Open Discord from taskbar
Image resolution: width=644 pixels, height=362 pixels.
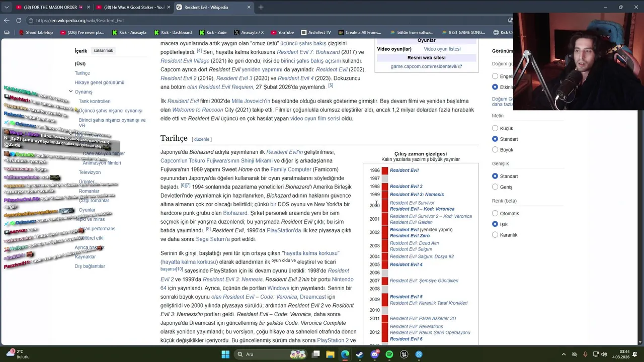[x=374, y=354]
